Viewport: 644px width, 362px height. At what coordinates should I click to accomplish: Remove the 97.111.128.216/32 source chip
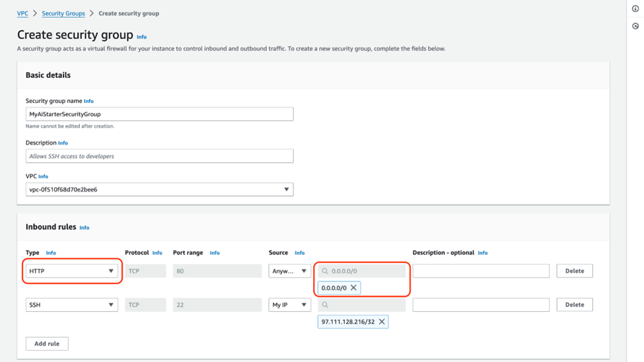coord(382,322)
